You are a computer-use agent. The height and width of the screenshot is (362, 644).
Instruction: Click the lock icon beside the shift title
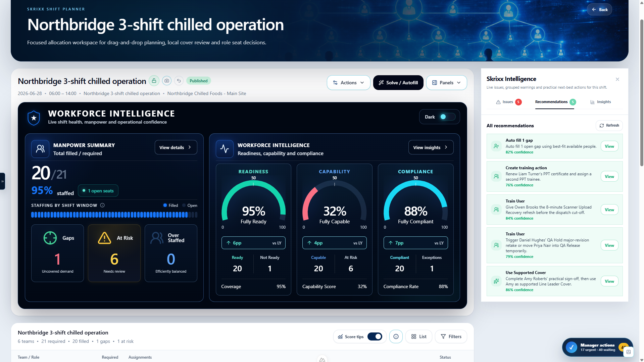tap(154, 81)
